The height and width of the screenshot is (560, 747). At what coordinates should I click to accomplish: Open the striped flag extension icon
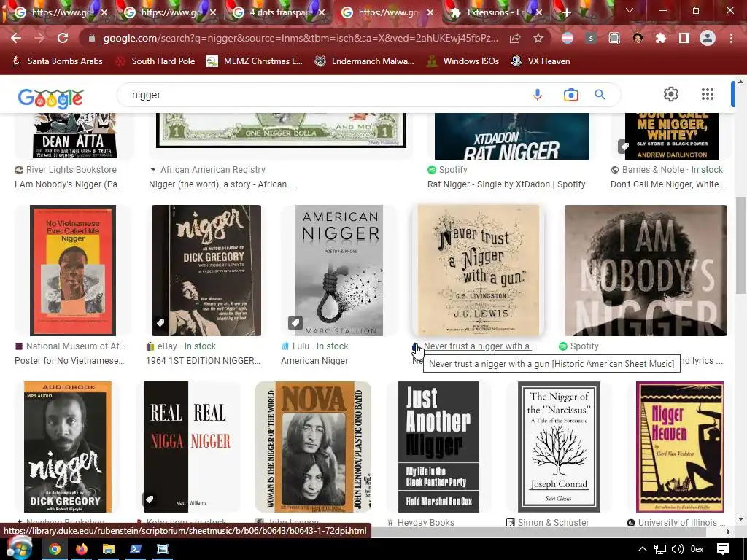point(568,38)
